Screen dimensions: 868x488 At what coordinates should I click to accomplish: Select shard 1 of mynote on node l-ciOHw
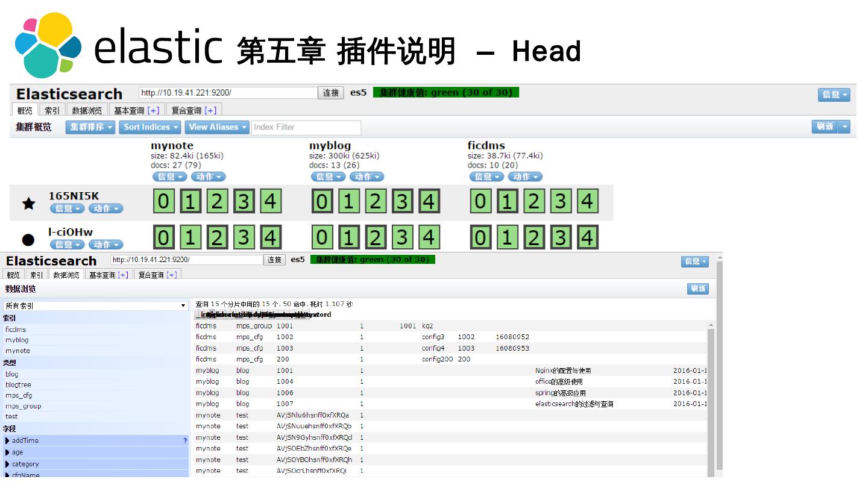pyautogui.click(x=190, y=237)
